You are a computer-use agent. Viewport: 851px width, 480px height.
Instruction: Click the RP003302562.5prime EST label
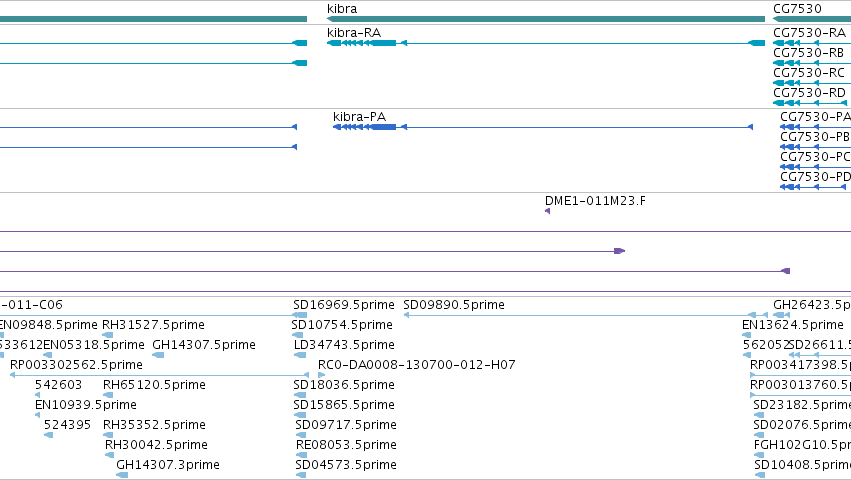77,364
